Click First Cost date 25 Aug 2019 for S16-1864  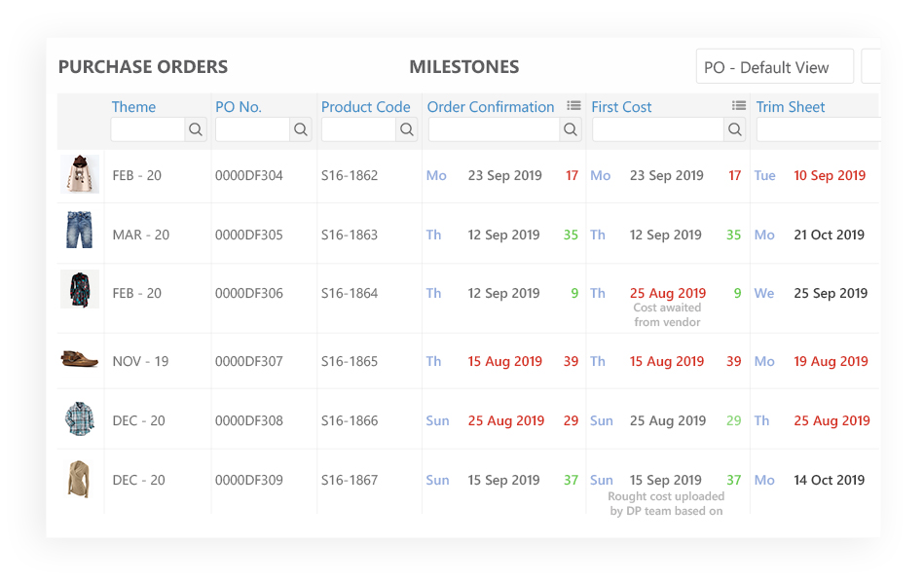pyautogui.click(x=668, y=293)
